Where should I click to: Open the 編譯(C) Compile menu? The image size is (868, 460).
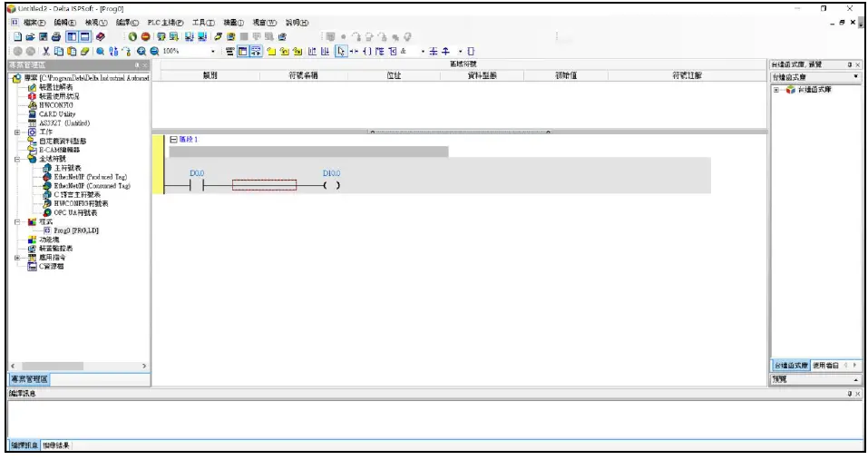[127, 23]
